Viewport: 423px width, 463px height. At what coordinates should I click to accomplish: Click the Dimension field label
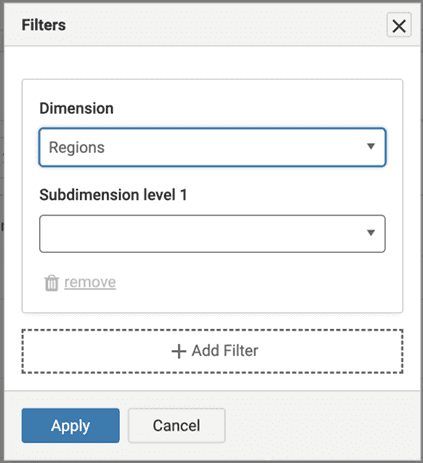[x=76, y=108]
